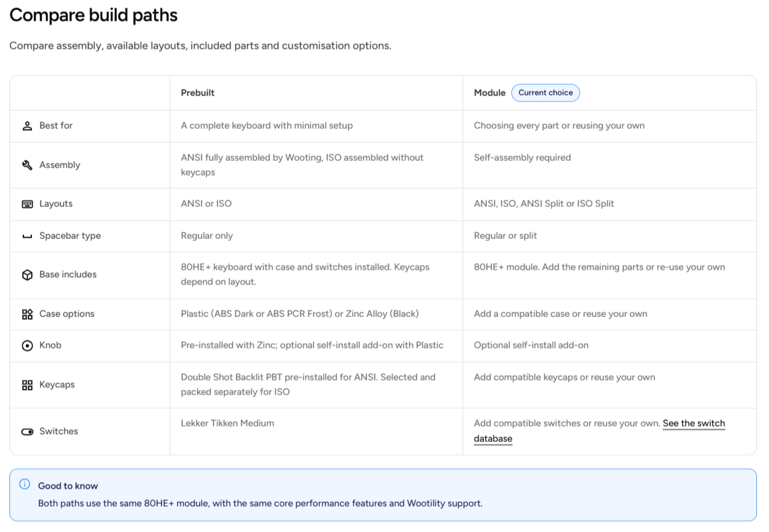The image size is (769, 532).
Task: Click the shapes icon beside Case options
Action: point(27,314)
